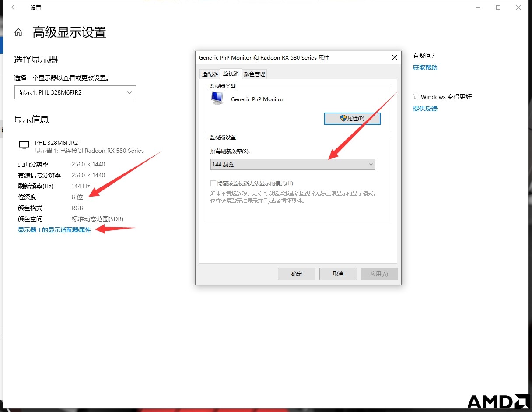
Task: Click the 让 Windows 变得更好 heading
Action: tap(443, 97)
